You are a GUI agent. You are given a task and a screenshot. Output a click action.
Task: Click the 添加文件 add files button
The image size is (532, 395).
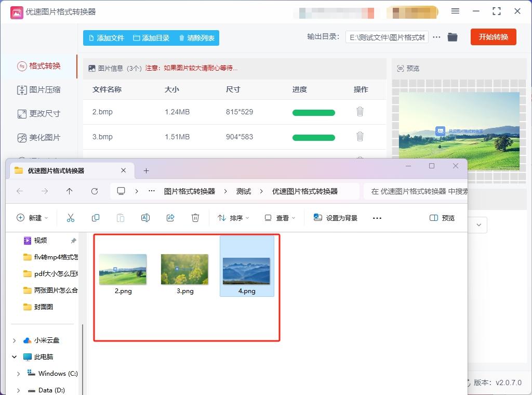click(x=105, y=37)
